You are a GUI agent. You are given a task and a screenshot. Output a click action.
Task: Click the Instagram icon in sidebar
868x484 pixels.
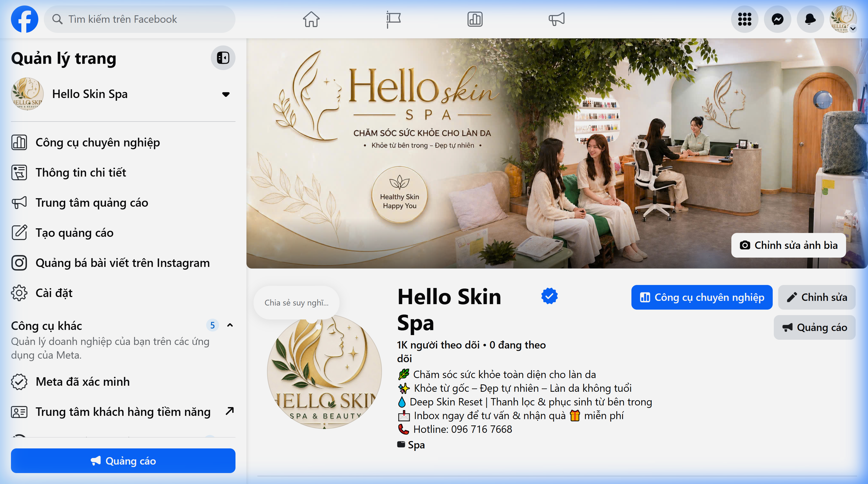tap(19, 263)
